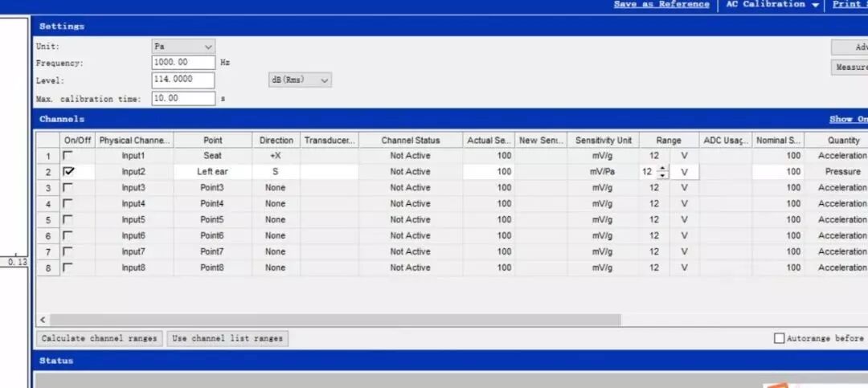The width and height of the screenshot is (868, 388).
Task: Click Not Active status for Input1
Action: point(410,156)
